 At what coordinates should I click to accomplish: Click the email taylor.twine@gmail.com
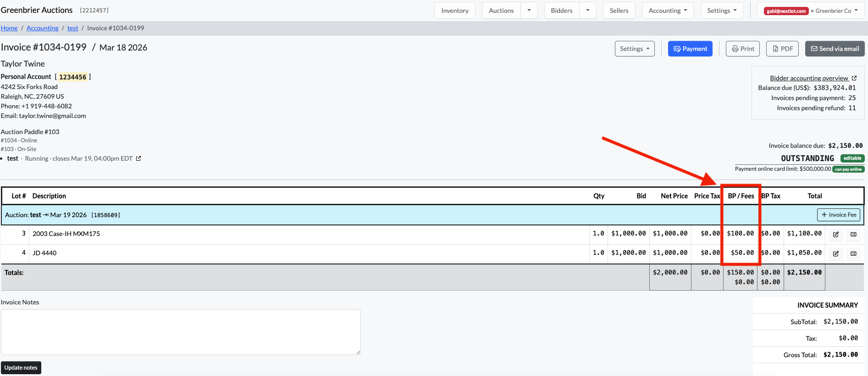pos(53,116)
